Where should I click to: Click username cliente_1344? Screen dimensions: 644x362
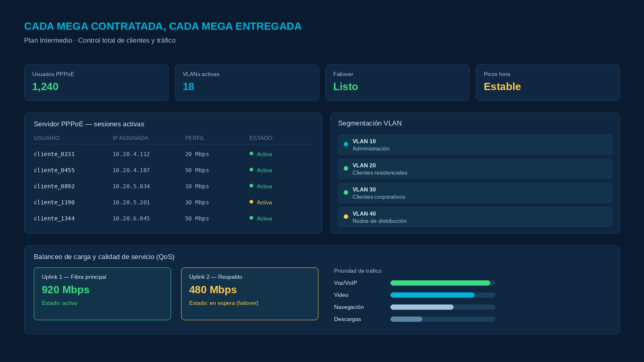[54, 218]
